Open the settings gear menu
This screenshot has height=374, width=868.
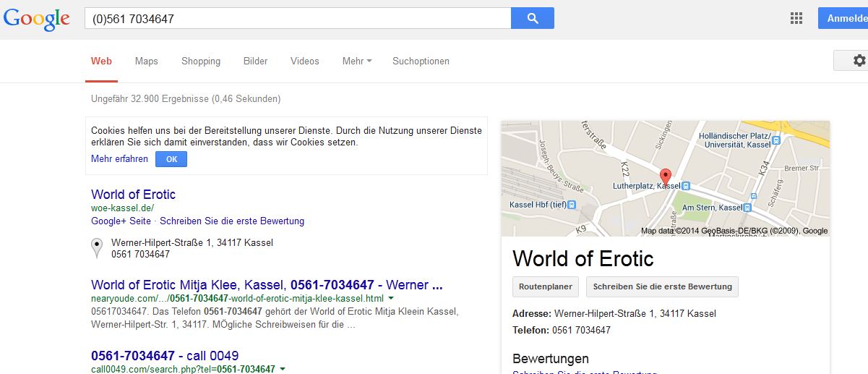(859, 61)
